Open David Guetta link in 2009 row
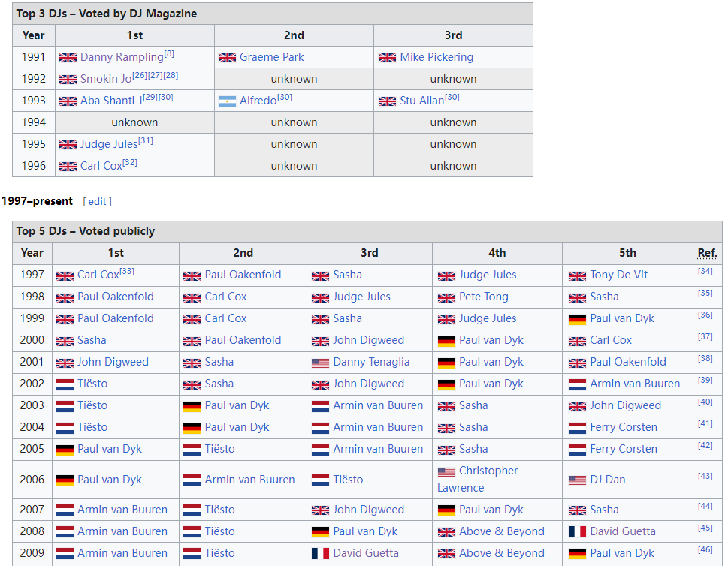Screen dimensions: 728x566 365,553
